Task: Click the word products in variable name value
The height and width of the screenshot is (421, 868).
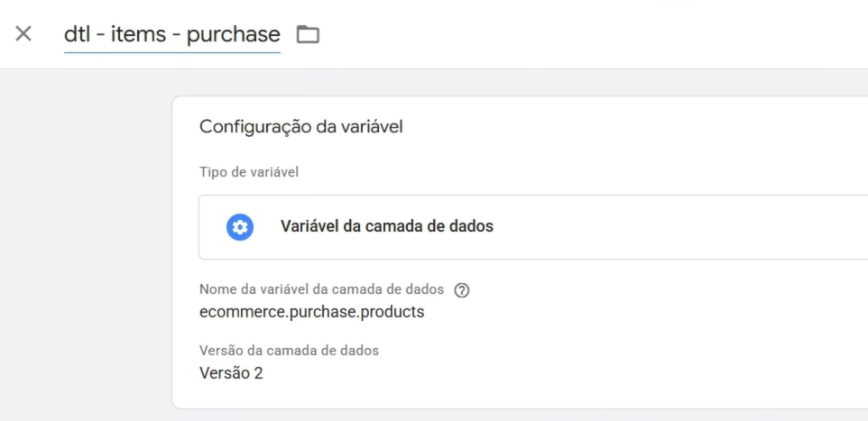Action: click(392, 313)
